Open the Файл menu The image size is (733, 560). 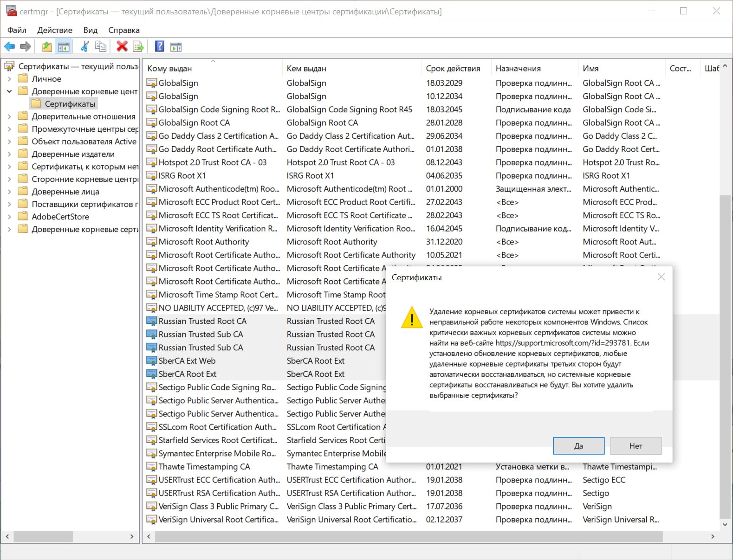(17, 30)
